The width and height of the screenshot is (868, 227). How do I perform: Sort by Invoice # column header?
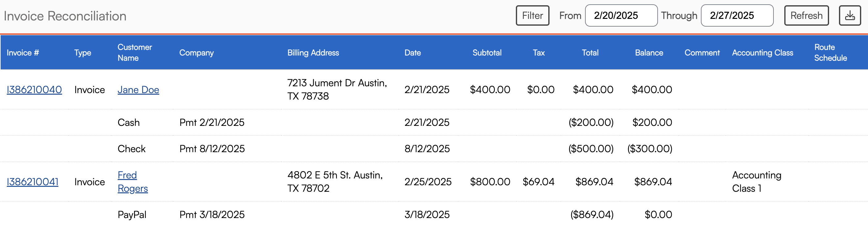coord(23,53)
